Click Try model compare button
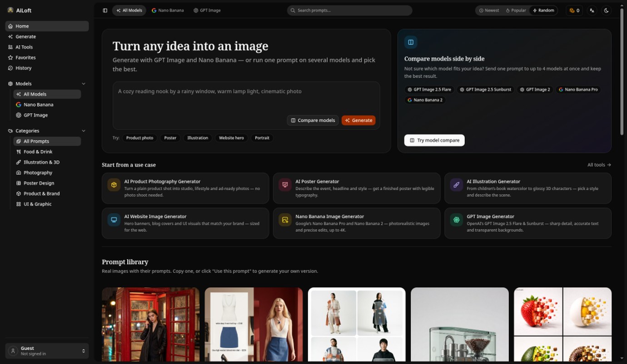 pos(434,140)
